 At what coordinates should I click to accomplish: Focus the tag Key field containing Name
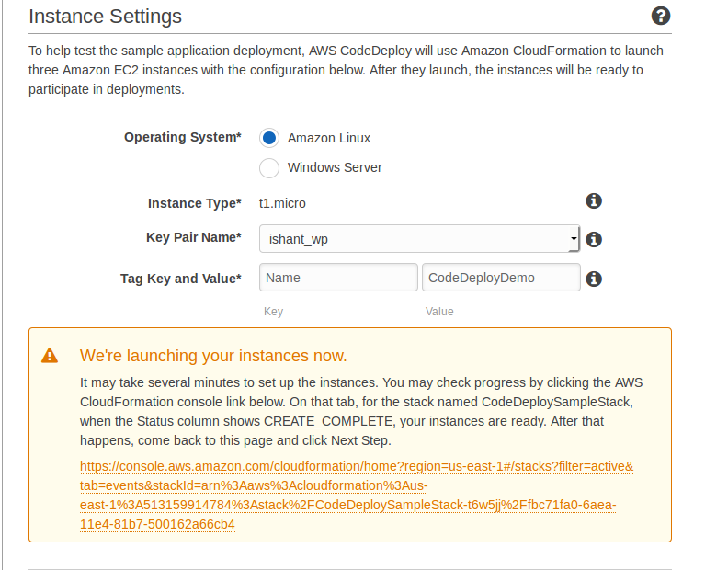(338, 278)
